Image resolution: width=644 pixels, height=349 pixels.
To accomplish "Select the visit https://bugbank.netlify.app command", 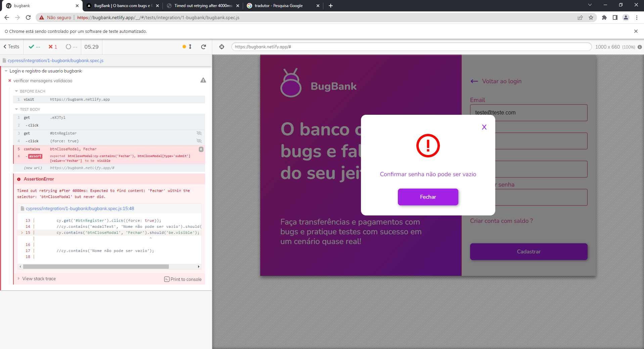I will click(109, 99).
